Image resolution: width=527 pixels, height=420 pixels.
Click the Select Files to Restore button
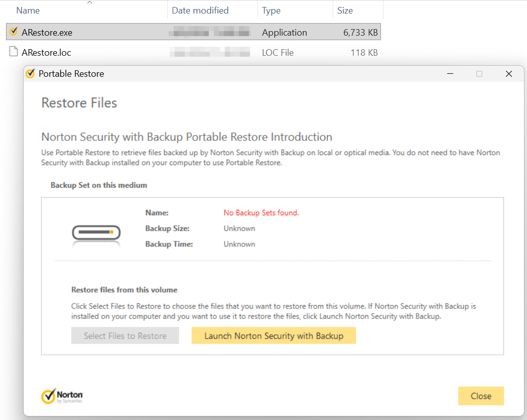point(125,336)
